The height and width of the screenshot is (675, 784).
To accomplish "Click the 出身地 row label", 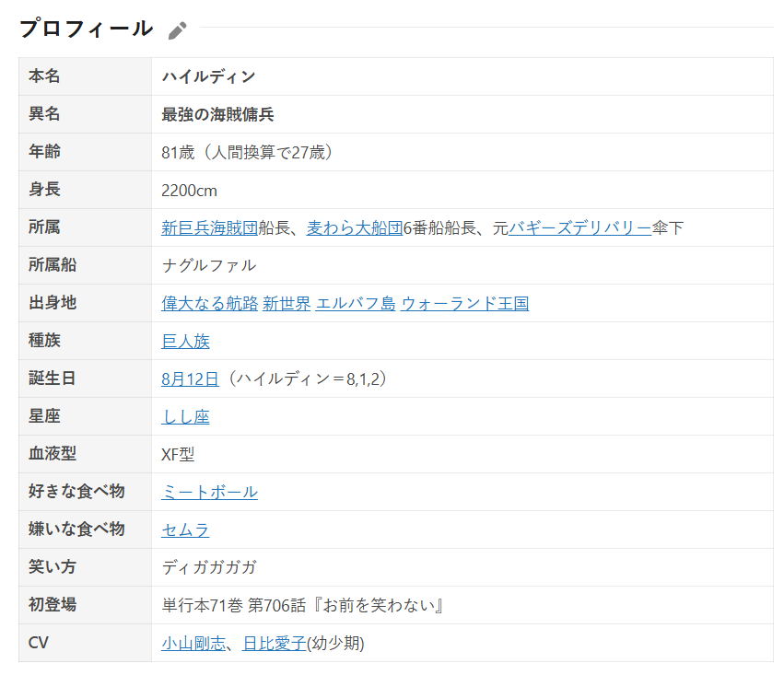I will [53, 303].
